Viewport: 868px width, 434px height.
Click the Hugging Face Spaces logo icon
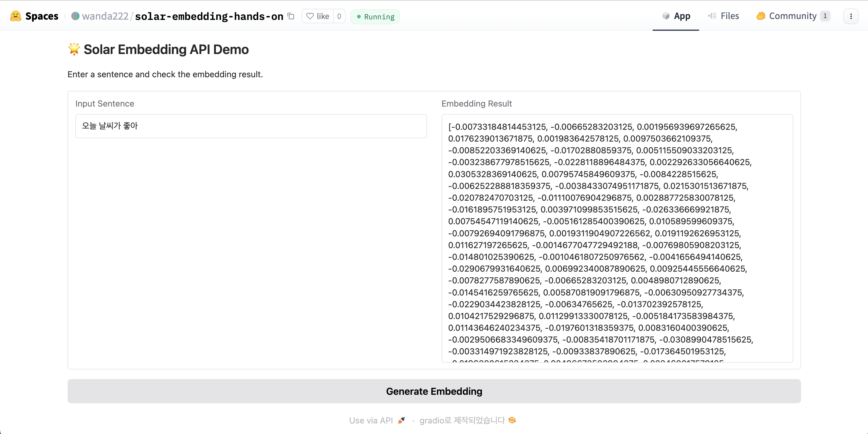pos(15,16)
